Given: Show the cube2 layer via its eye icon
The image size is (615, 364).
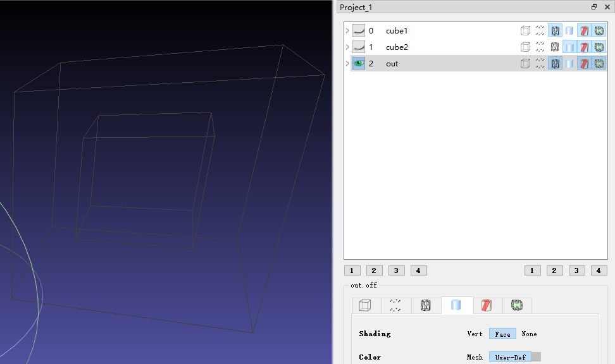Looking at the screenshot, I should click(359, 47).
